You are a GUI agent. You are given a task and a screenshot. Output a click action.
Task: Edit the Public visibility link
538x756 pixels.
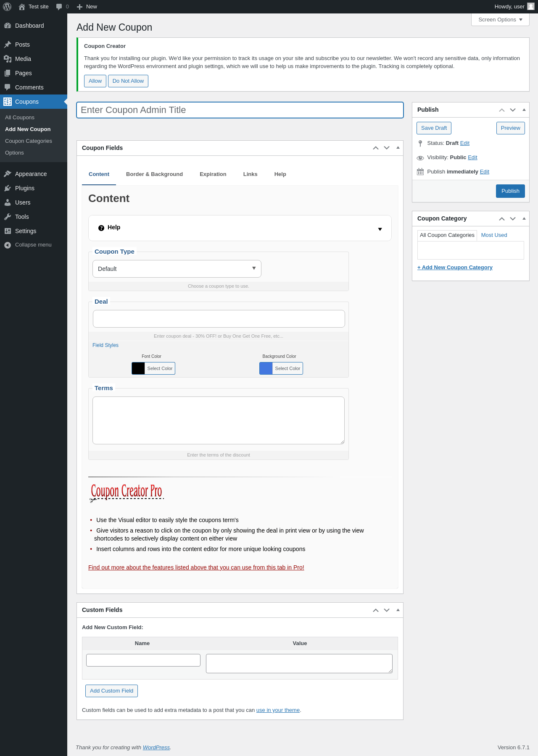[472, 157]
